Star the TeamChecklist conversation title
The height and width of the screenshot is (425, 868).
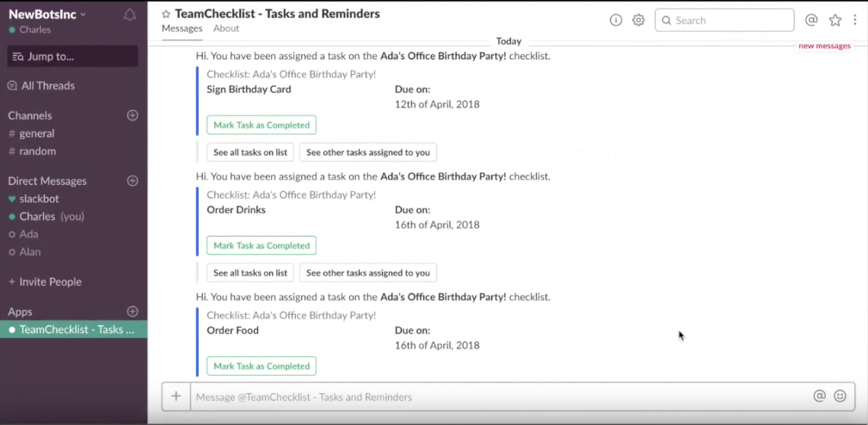[x=166, y=15]
